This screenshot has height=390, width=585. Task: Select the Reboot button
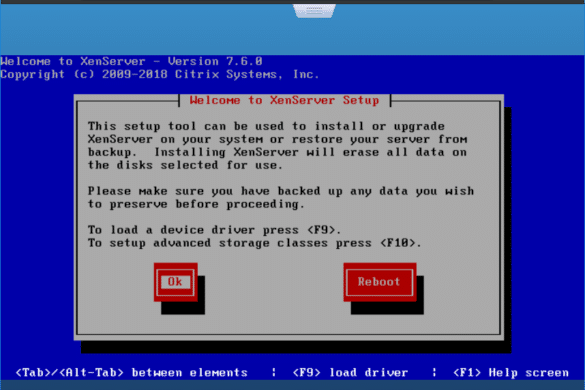point(379,282)
